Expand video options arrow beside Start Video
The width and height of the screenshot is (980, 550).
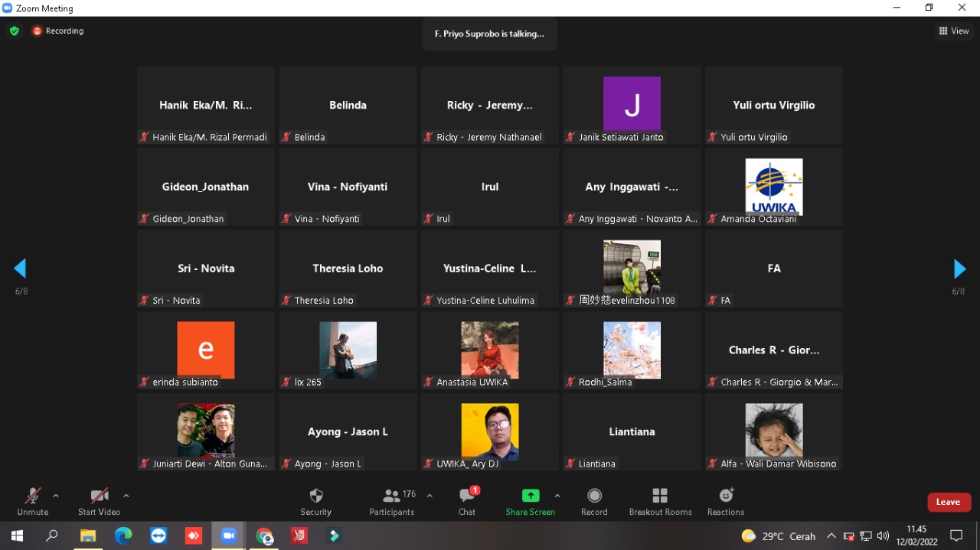pyautogui.click(x=126, y=496)
